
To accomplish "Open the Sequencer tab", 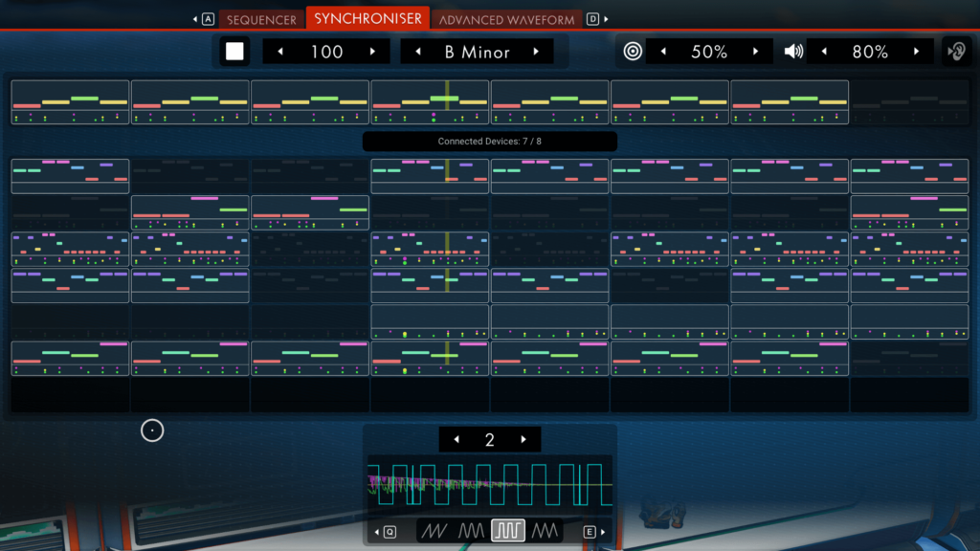I will (261, 19).
